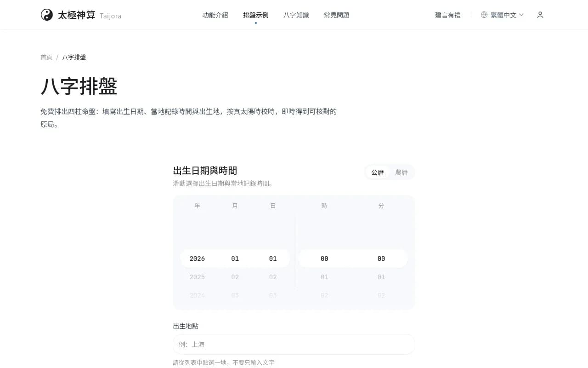Click the 日 column header

(x=273, y=206)
